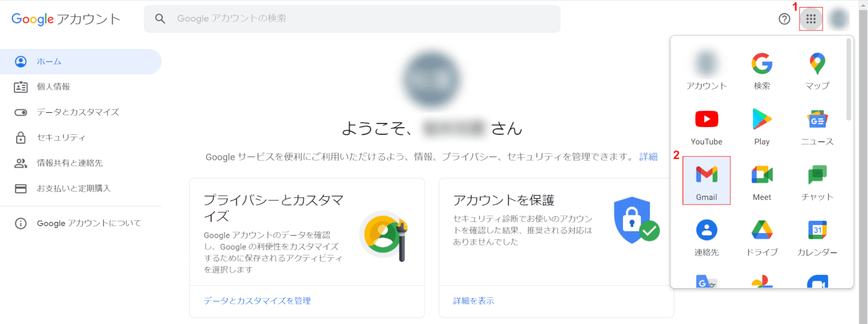Click the Google アカウント logo
This screenshot has height=324, width=868.
pos(66,19)
